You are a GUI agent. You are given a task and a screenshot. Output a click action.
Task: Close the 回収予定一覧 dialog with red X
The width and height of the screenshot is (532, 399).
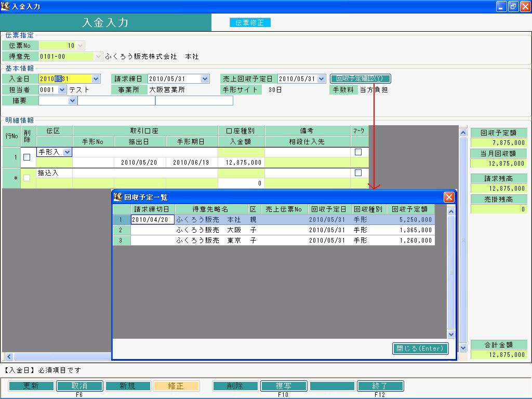[x=449, y=197]
